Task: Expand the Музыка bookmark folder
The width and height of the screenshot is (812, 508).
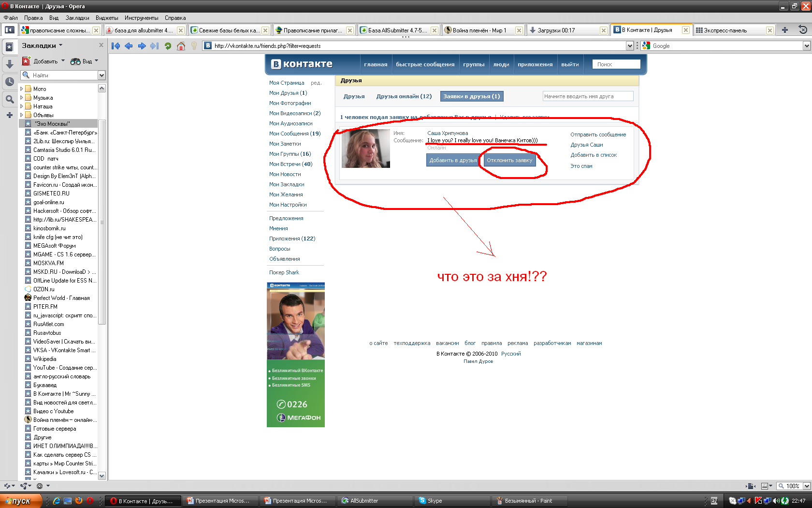Action: point(21,98)
